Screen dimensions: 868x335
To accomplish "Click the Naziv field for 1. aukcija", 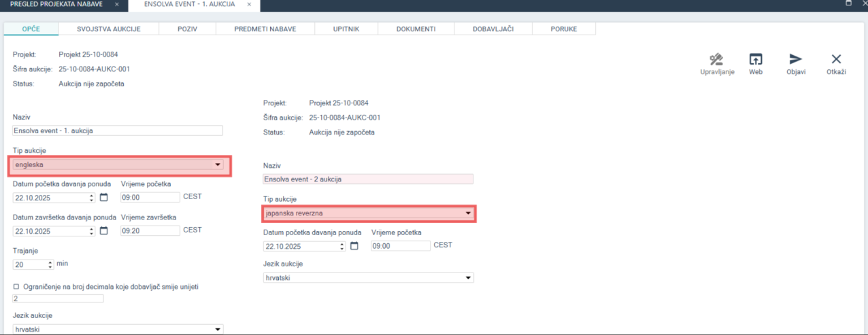I will coord(118,130).
